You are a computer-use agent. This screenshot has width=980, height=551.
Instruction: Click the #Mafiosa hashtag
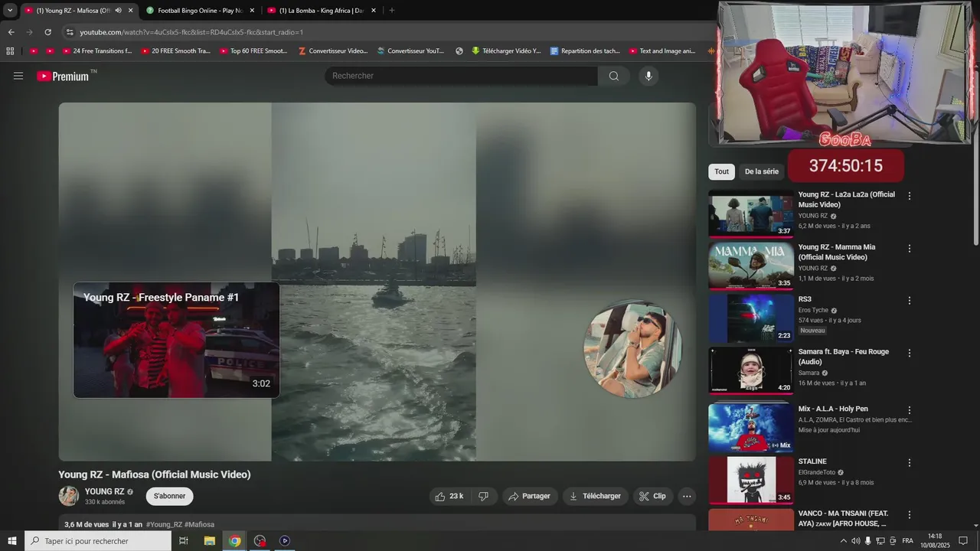click(199, 524)
